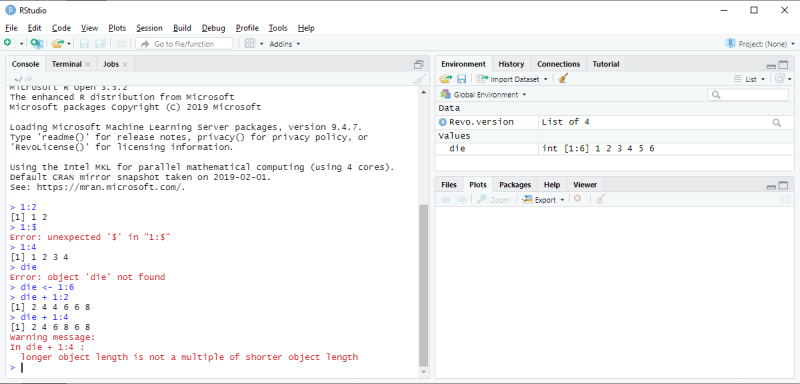Viewport: 800px width, 384px height.
Task: Click the Print icon in main toolbar
Action: click(x=121, y=44)
